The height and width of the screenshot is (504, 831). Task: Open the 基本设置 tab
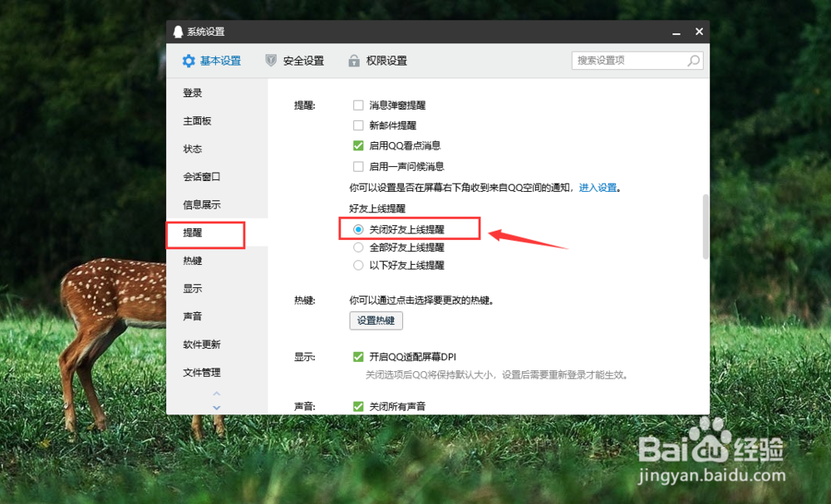[x=211, y=61]
